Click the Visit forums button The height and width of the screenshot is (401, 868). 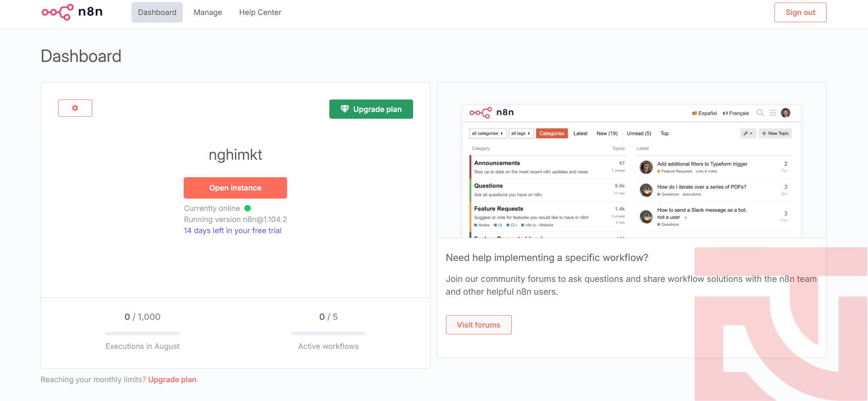click(x=478, y=325)
